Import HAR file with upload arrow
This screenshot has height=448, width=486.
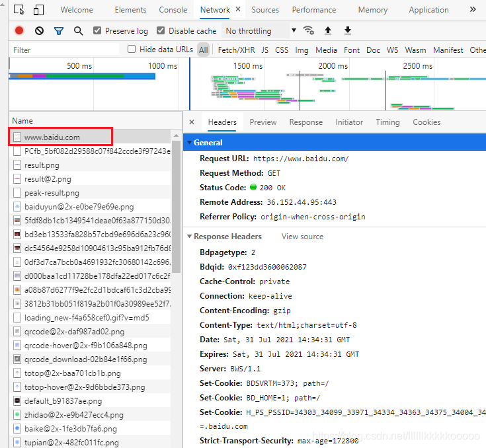328,30
